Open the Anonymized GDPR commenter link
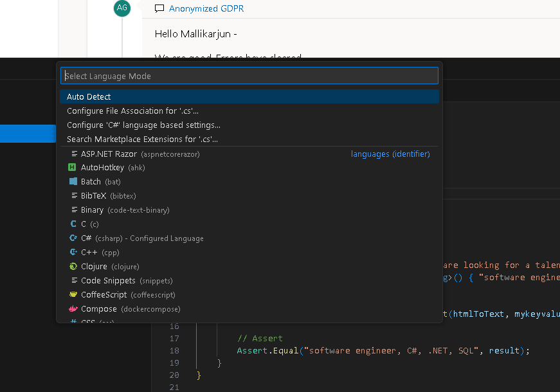This screenshot has height=392, width=560. click(206, 8)
